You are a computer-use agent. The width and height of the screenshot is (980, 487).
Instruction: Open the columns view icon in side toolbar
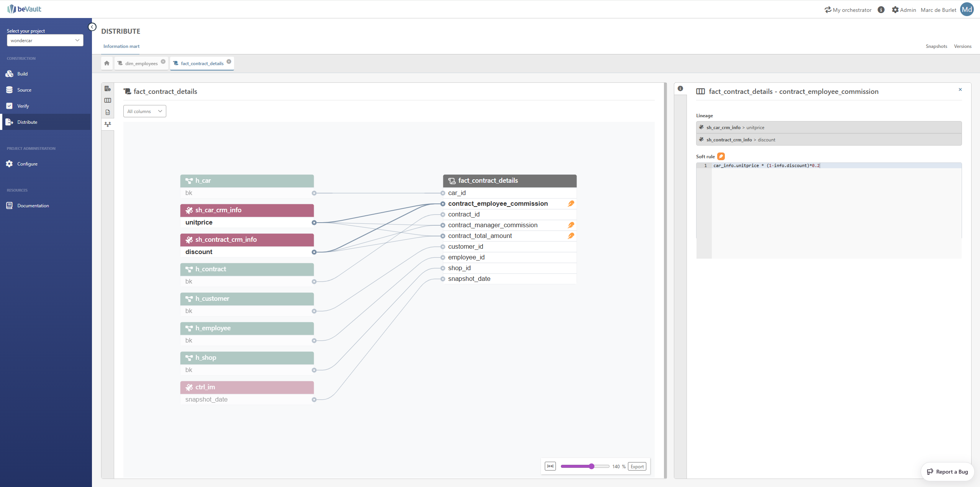coord(108,100)
